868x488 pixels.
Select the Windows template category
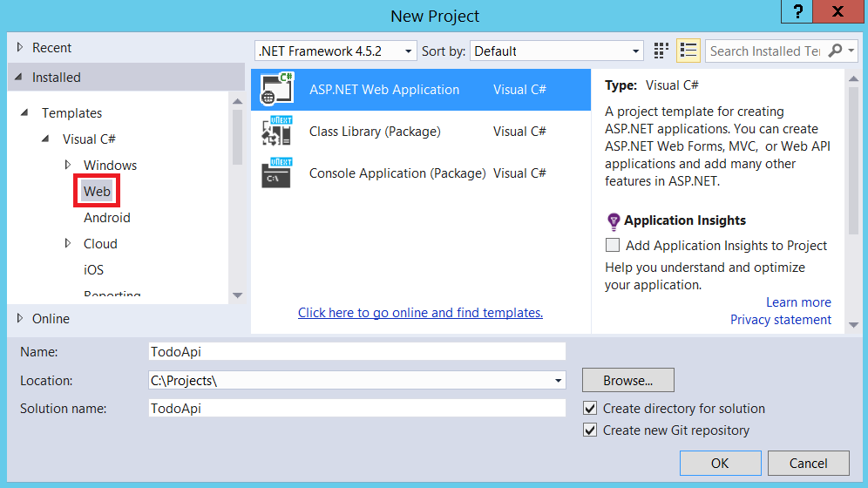click(110, 165)
